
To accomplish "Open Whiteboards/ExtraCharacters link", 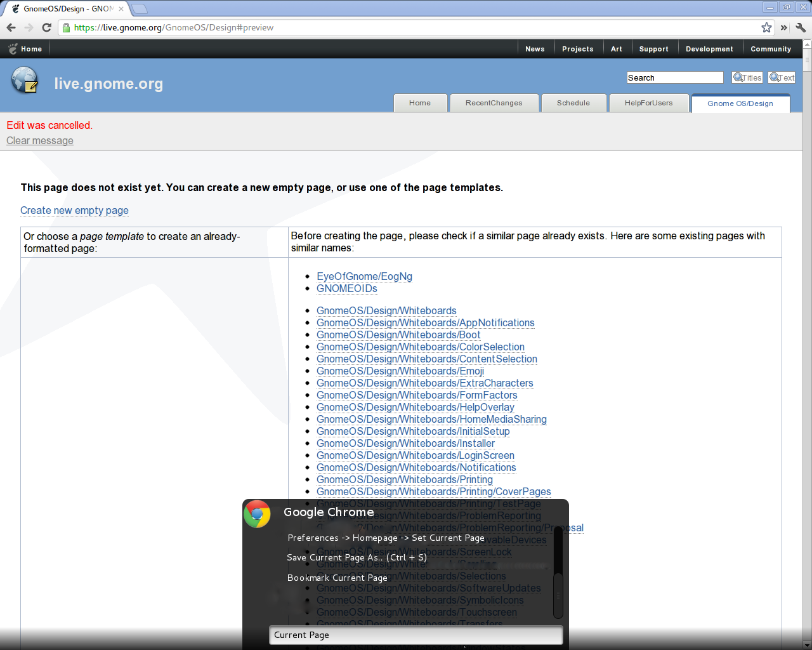I will (x=425, y=383).
